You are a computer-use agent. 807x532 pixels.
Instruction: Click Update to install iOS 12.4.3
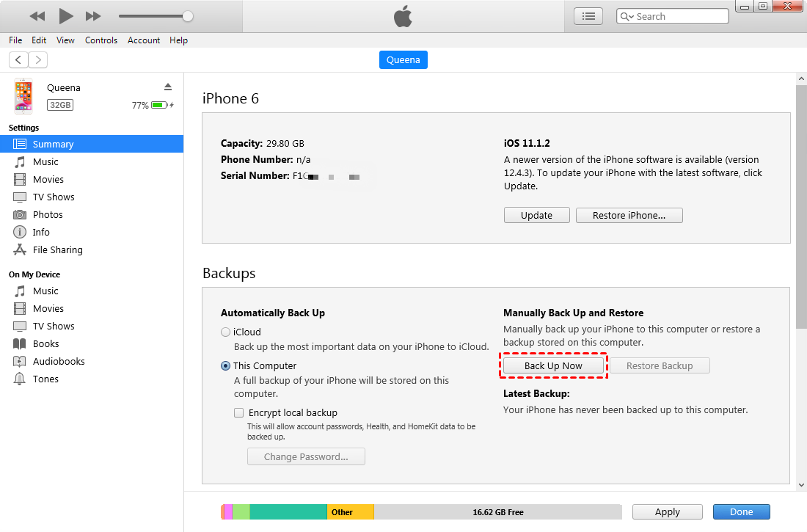click(x=536, y=215)
